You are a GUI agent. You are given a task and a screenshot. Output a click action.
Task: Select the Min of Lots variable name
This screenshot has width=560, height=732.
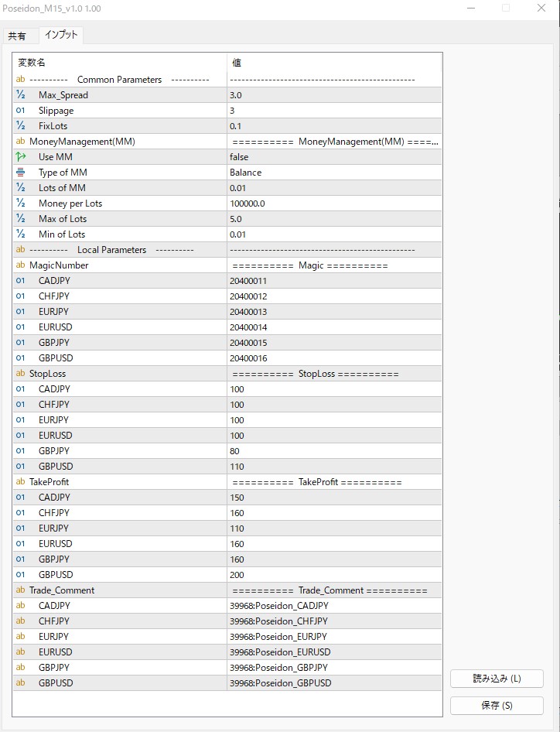tap(62, 234)
